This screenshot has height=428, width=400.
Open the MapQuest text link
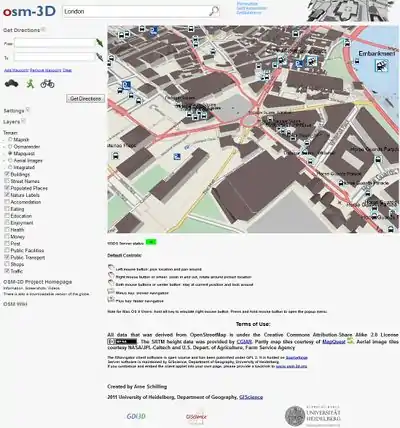334,342
